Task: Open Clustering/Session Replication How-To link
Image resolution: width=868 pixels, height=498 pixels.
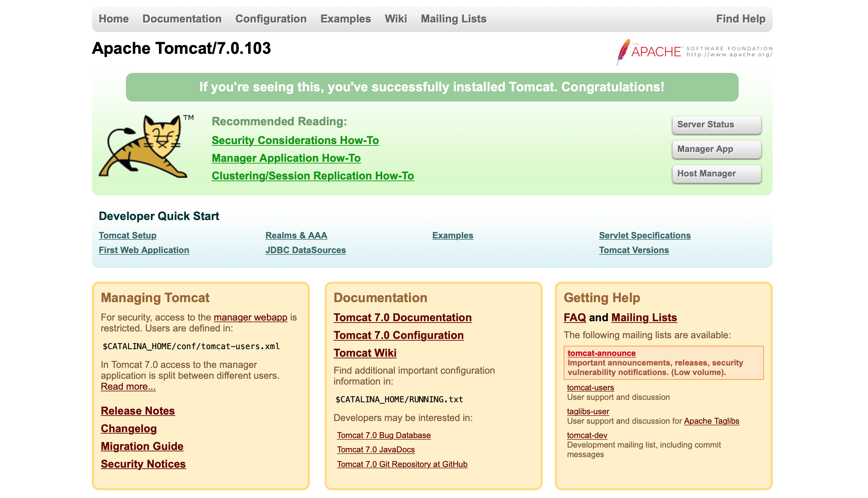Action: click(x=312, y=176)
